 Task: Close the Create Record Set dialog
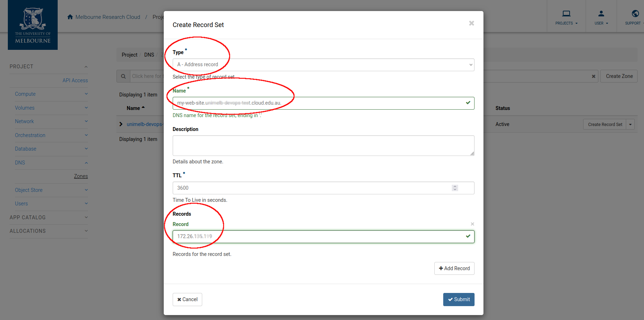471,23
